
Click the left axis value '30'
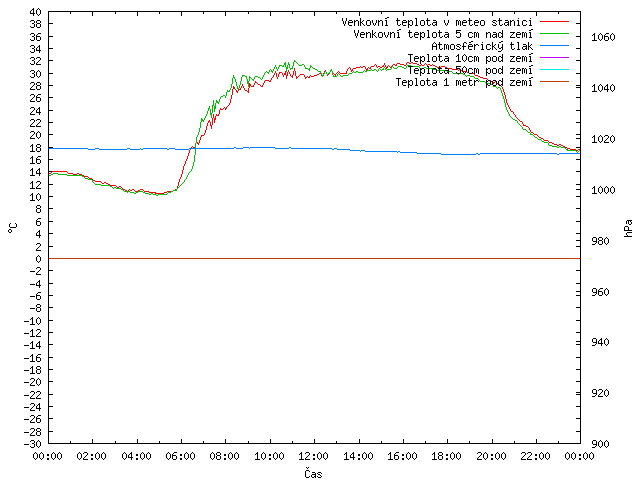(x=36, y=74)
